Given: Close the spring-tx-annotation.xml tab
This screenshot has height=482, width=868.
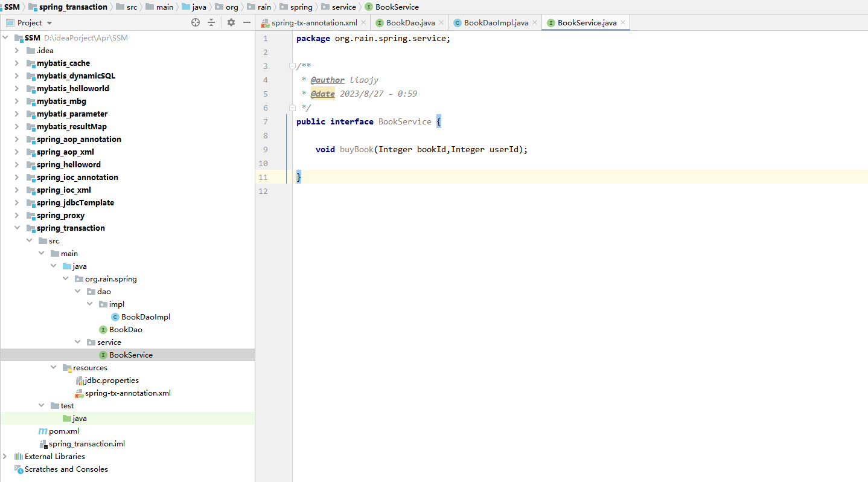Looking at the screenshot, I should click(x=363, y=23).
